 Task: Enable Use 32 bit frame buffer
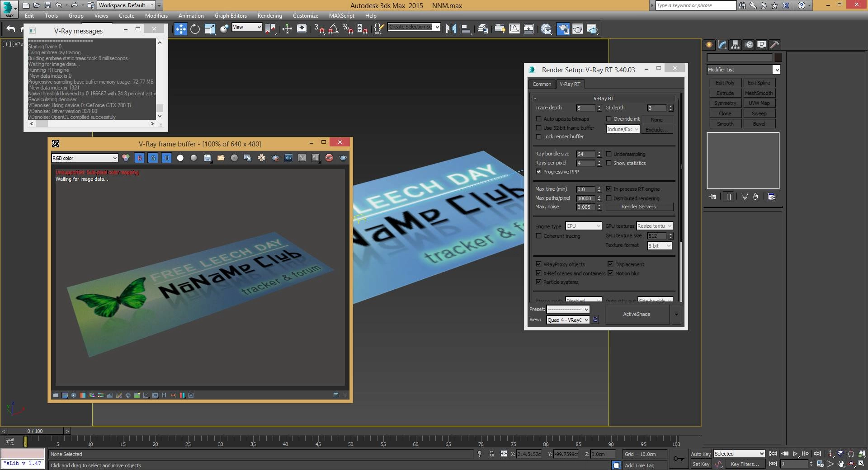(538, 128)
